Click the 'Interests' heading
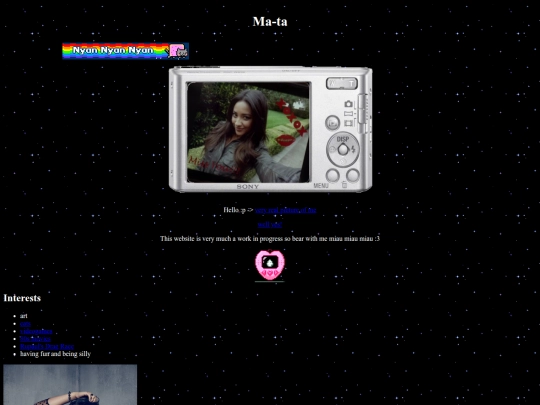The width and height of the screenshot is (540, 405). click(22, 298)
